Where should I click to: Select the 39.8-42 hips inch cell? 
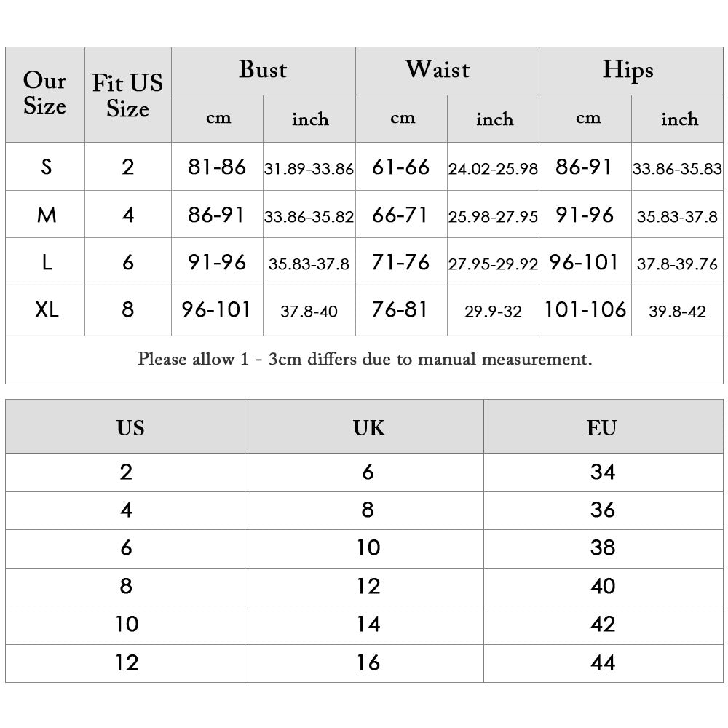(x=677, y=312)
